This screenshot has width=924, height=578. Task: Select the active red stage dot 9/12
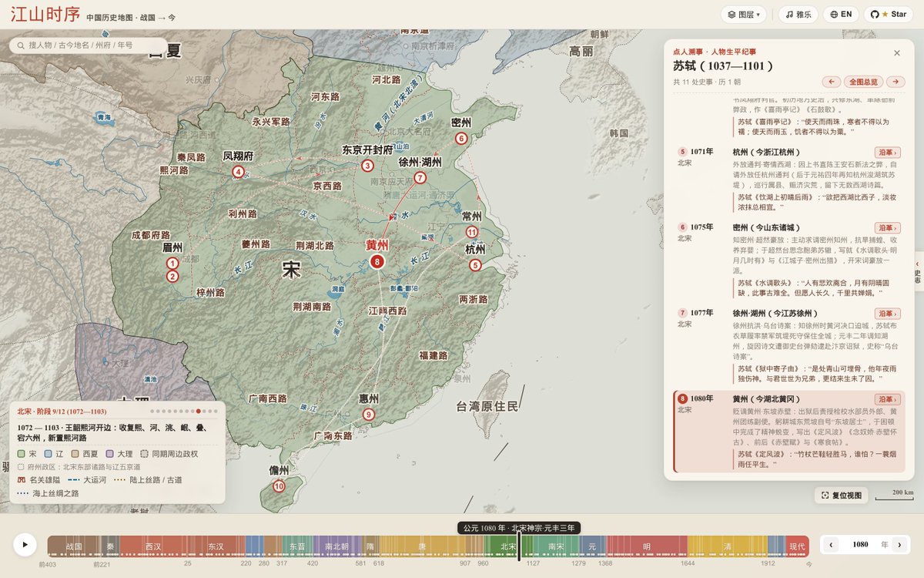pos(199,412)
